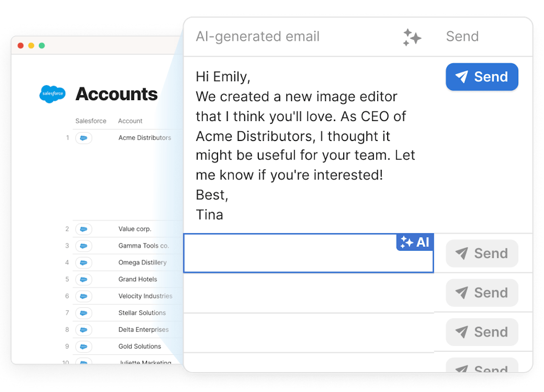
Task: Click the green maximize dot of the Accounts window
Action: pyautogui.click(x=42, y=45)
